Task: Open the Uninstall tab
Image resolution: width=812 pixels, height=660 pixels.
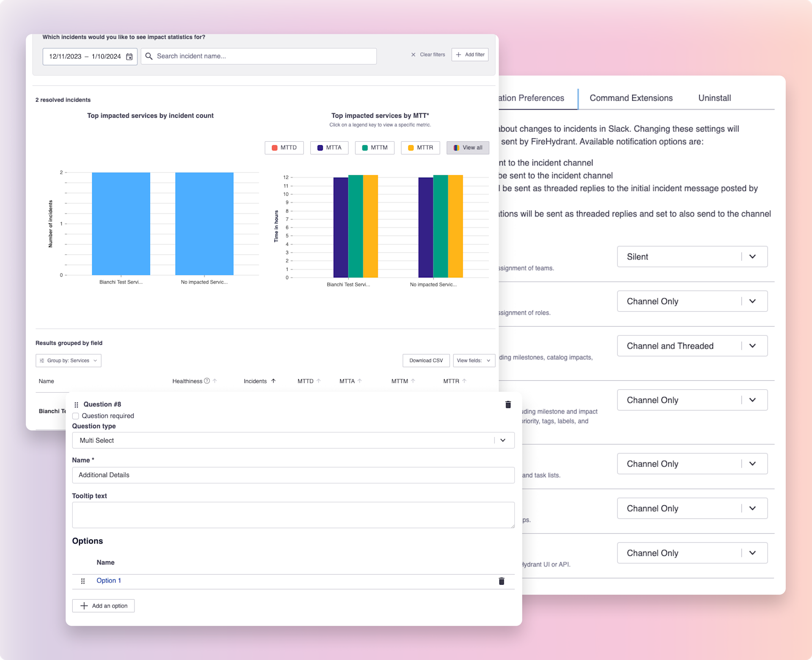Action: tap(714, 98)
